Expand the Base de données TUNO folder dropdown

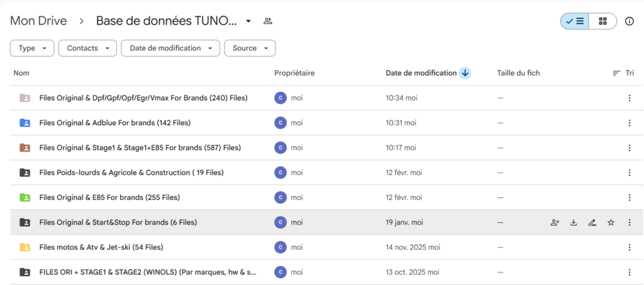point(248,21)
